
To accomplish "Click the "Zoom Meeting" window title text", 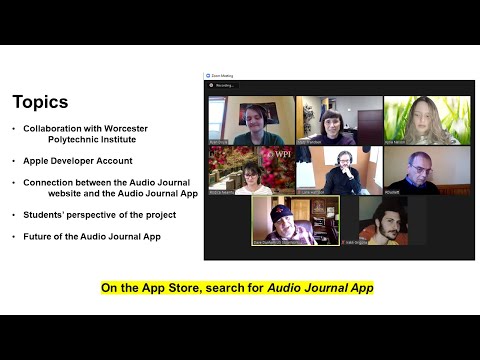I will coord(222,76).
